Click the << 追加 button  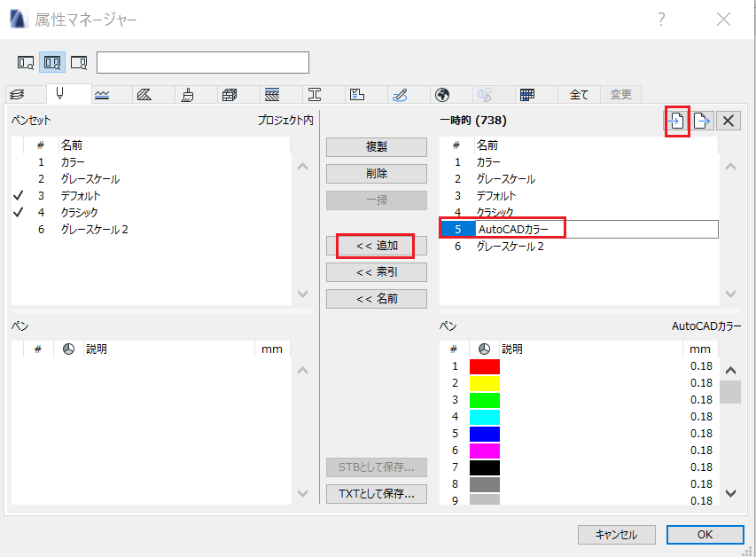pos(377,246)
